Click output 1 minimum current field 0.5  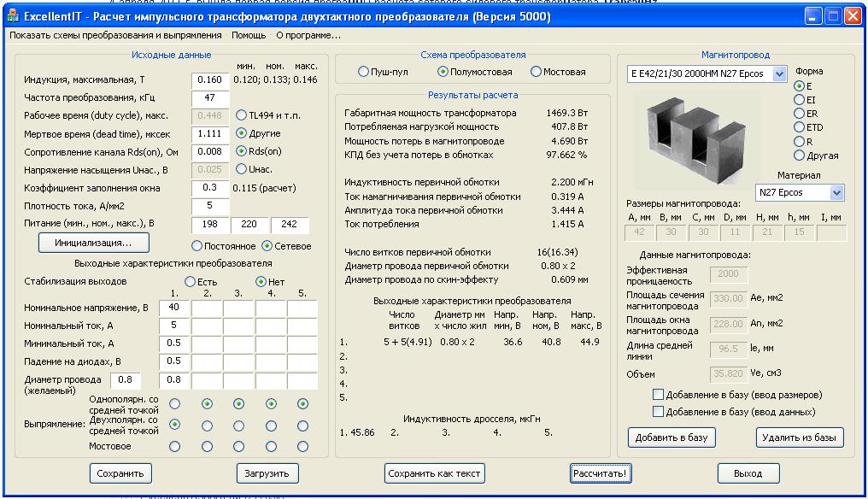point(173,343)
